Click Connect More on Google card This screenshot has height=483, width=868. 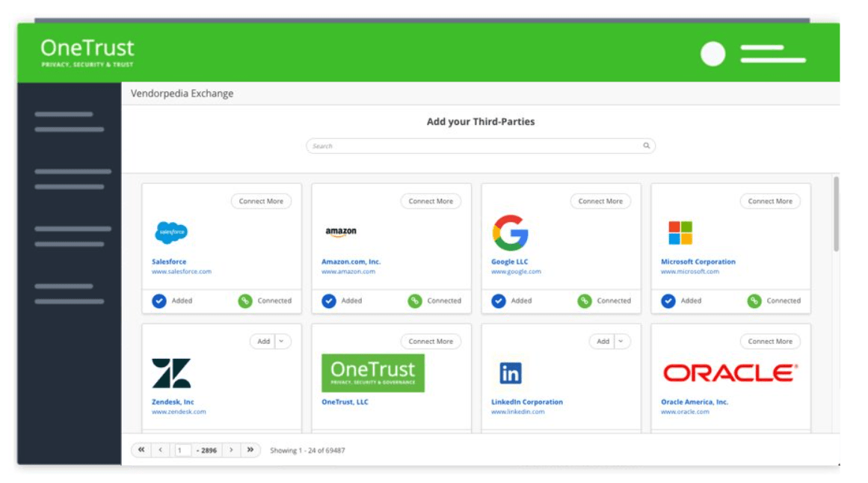(x=600, y=201)
